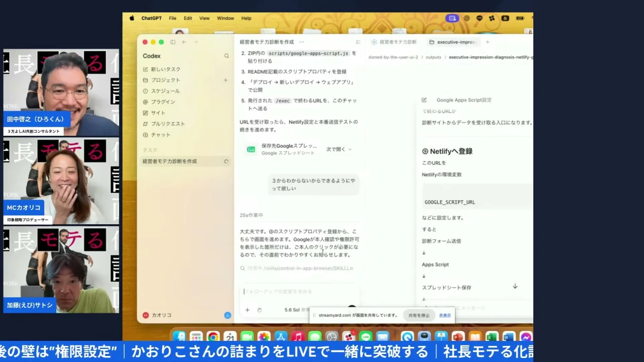This screenshot has width=644, height=362.
Task: Click the edit icon beside Google Apps Script設定
Action: (424, 100)
